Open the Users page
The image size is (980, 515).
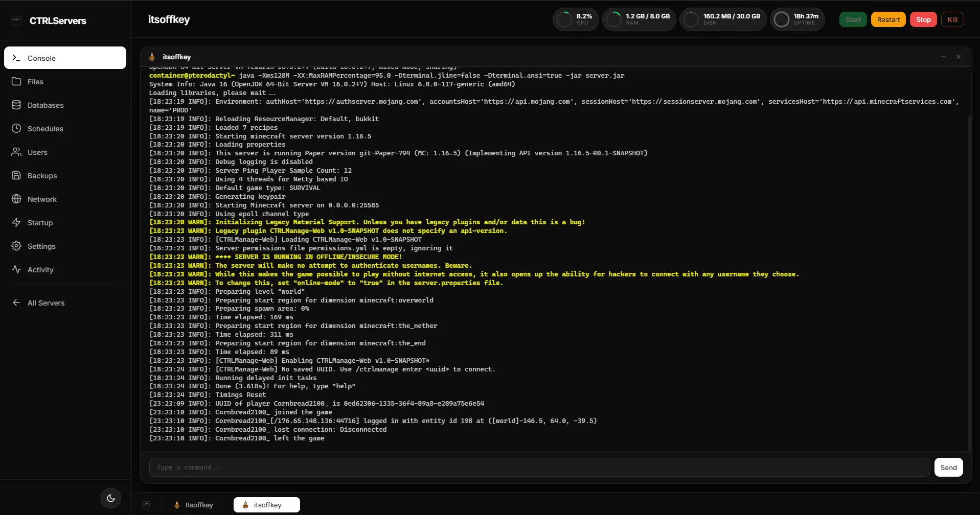pos(65,152)
